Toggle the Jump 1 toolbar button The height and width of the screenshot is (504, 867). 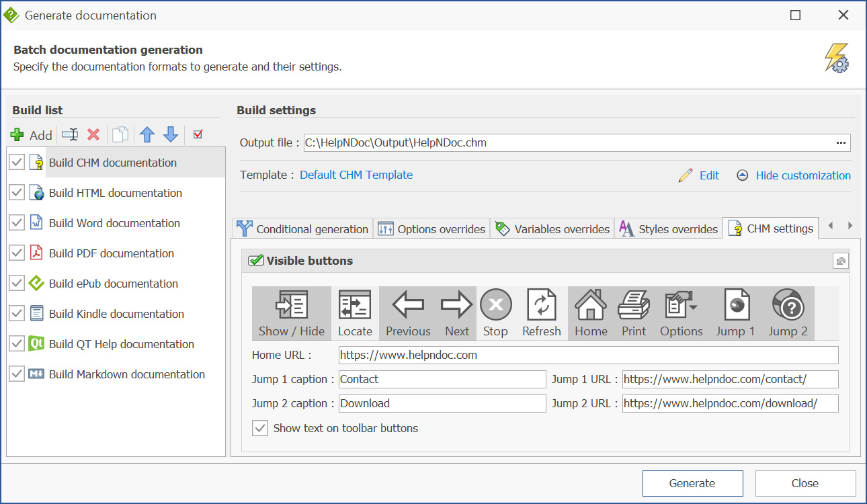click(735, 313)
